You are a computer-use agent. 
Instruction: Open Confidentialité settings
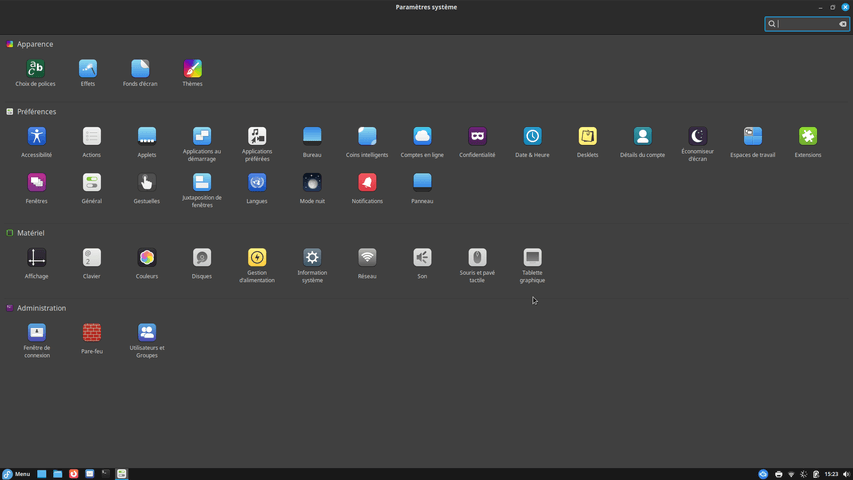477,143
